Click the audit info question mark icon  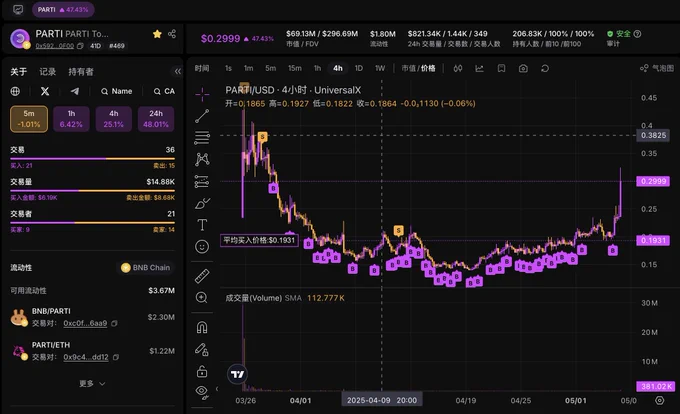pyautogui.click(x=637, y=34)
